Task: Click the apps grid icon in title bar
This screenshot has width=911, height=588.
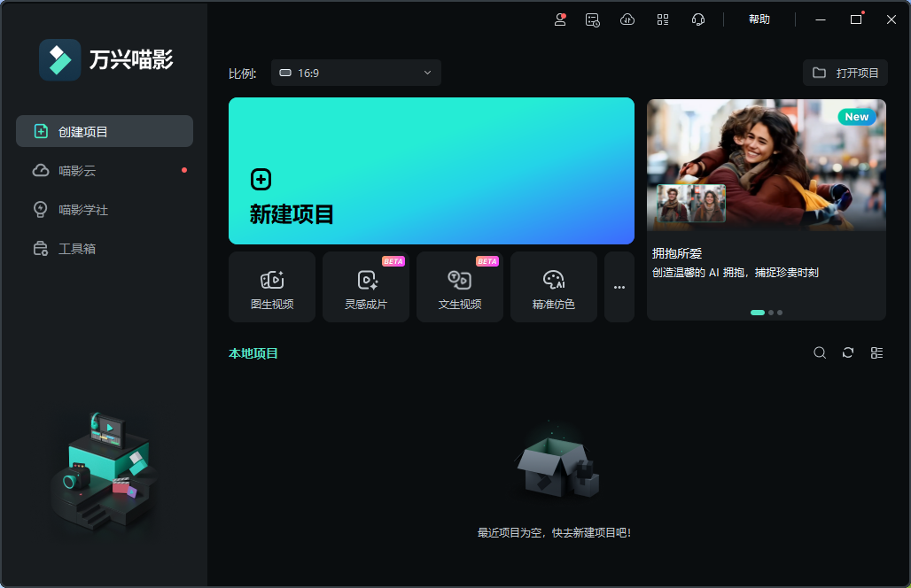Action: coord(663,19)
